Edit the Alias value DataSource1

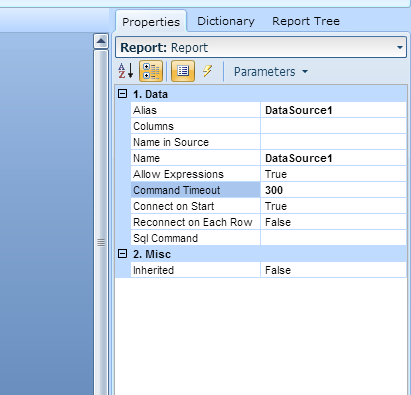333,110
